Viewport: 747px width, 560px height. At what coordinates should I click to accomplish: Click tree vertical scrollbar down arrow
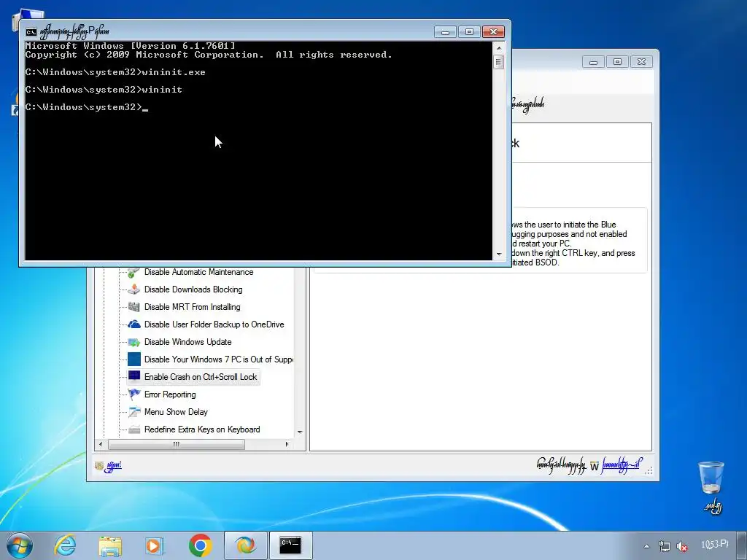[300, 432]
